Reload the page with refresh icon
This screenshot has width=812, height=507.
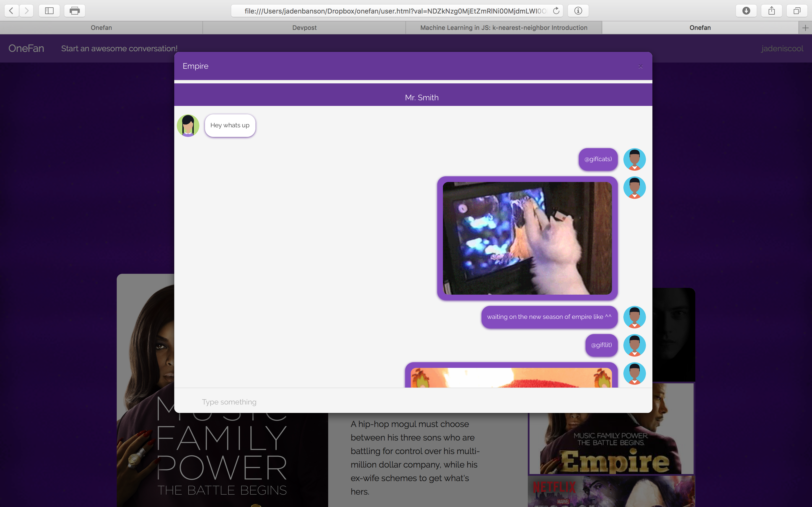[556, 11]
